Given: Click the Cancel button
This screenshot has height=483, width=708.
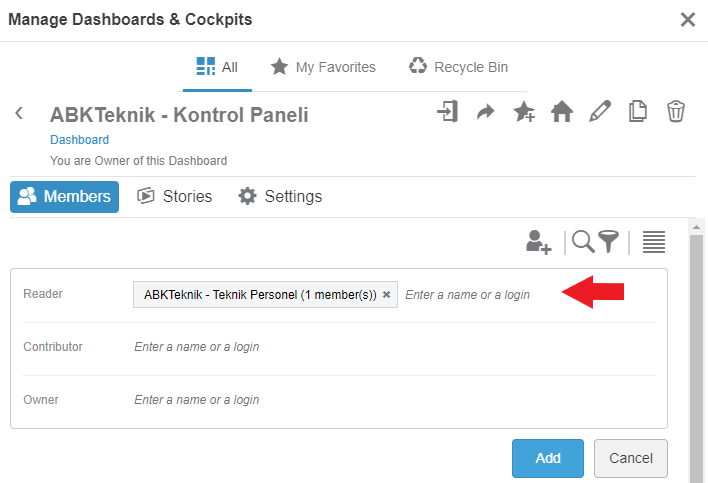Looking at the screenshot, I should coord(631,458).
